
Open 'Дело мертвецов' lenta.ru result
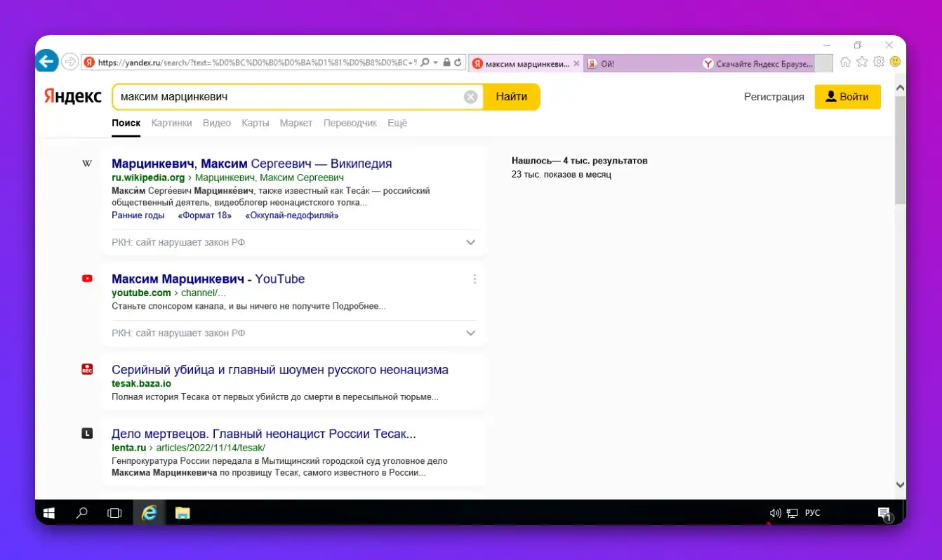tap(264, 434)
